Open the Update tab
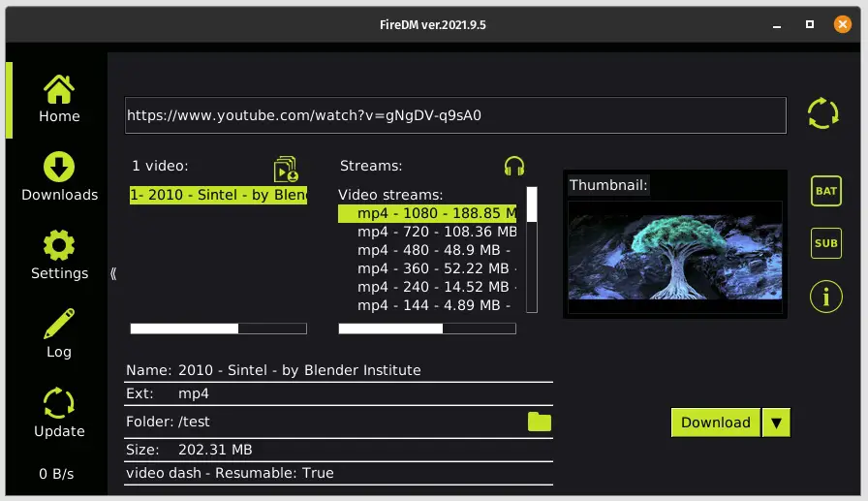The height and width of the screenshot is (501, 868). pos(59,413)
